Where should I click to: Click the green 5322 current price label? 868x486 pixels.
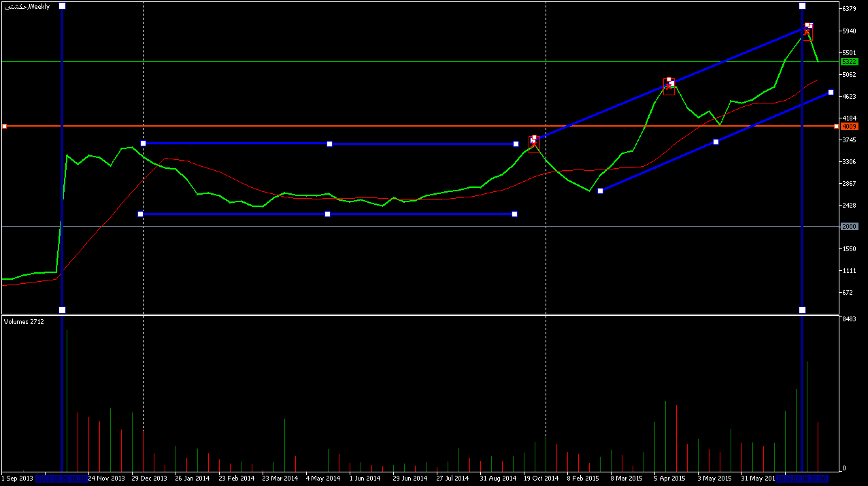pos(848,61)
